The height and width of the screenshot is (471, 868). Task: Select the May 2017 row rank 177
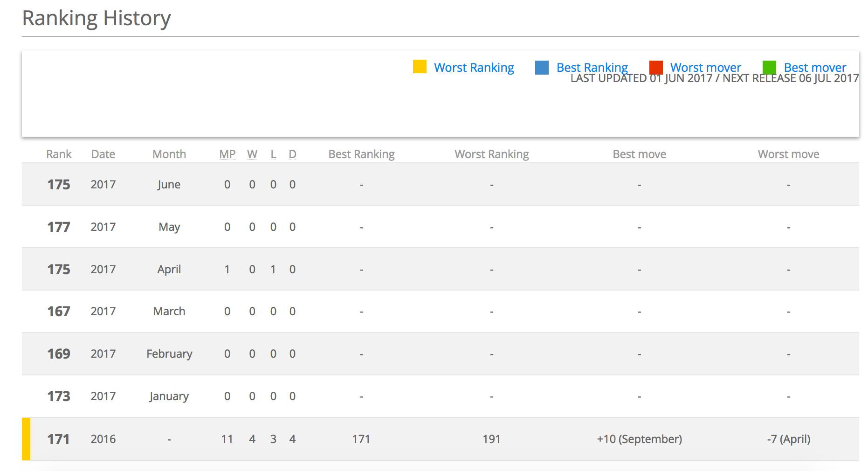[59, 227]
